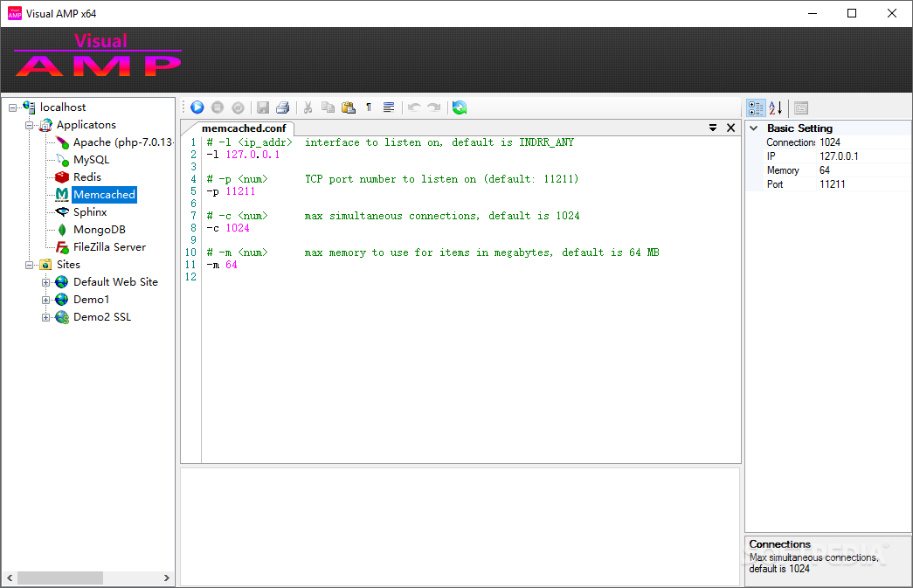
Task: Click the Applicatons folder icon
Action: [x=46, y=125]
